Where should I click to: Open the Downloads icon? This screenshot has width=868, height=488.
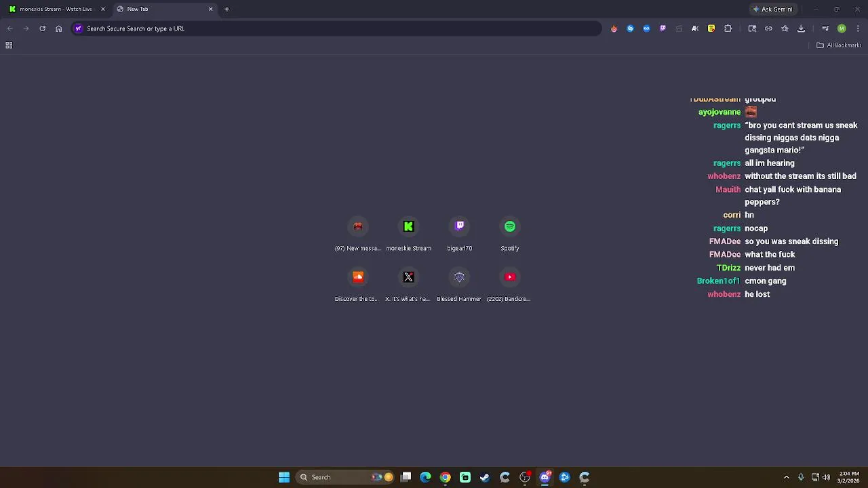pyautogui.click(x=801, y=28)
